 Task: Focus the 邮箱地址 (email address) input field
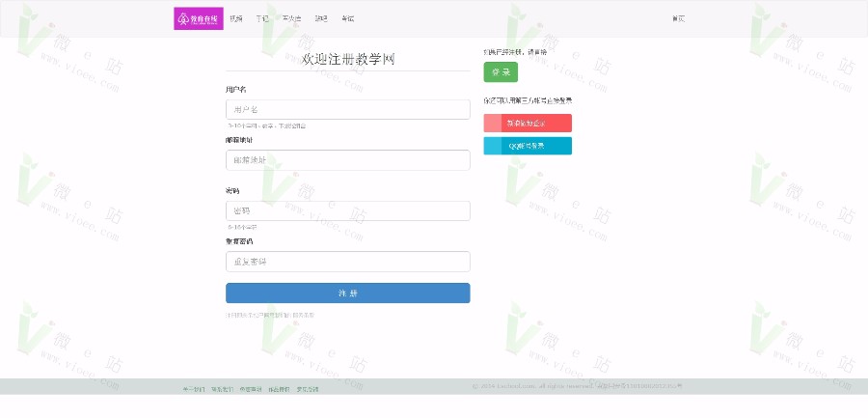347,160
